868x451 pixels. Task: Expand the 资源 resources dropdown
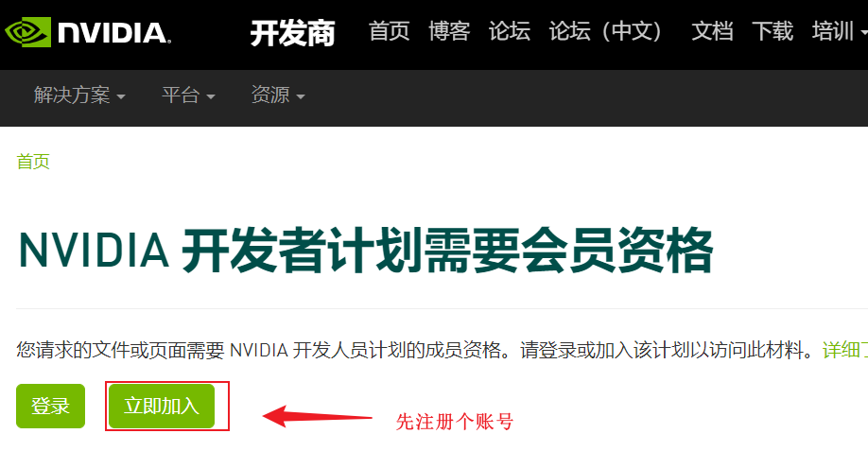pos(278,95)
